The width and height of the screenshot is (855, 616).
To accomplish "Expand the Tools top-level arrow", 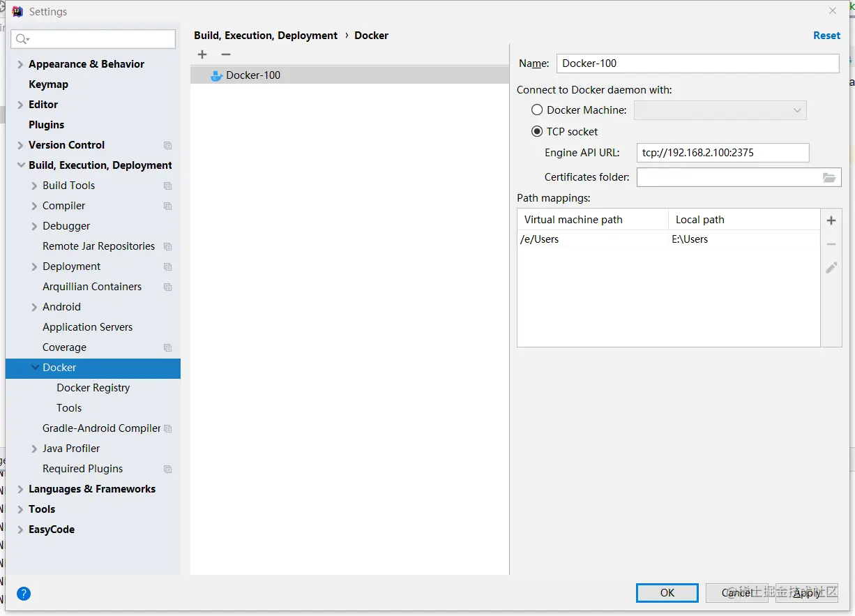I will point(20,509).
